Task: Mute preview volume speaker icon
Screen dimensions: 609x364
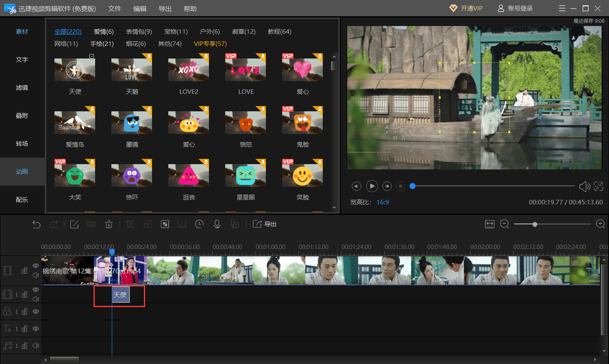Action: (585, 186)
